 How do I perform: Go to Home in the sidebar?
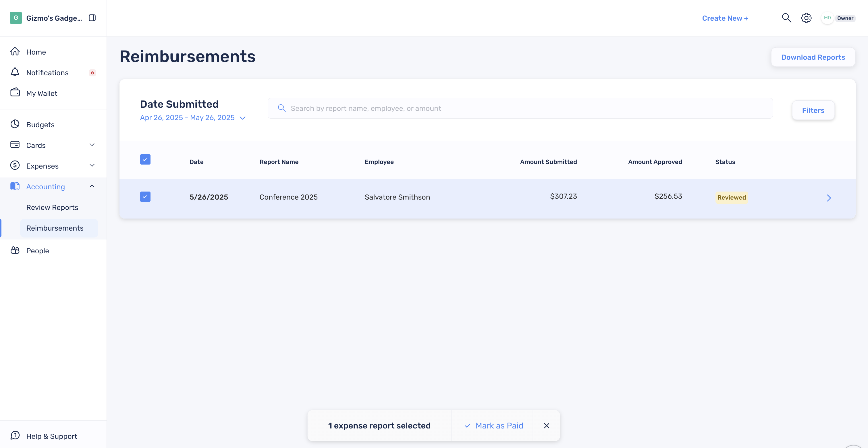(36, 52)
